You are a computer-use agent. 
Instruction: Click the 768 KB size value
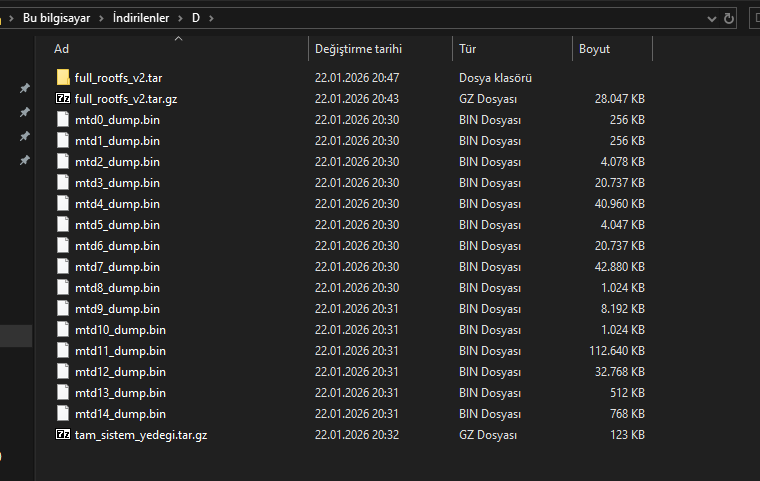coord(628,414)
